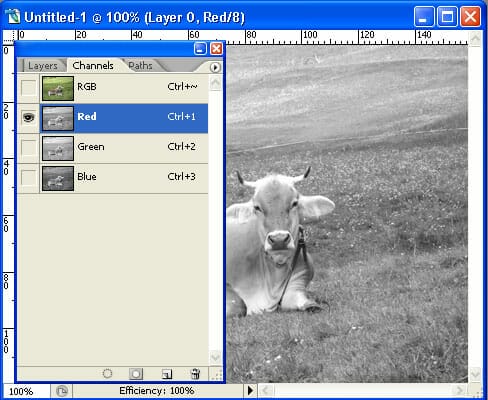Delete current channel trash icon
The height and width of the screenshot is (400, 488).
[x=195, y=374]
